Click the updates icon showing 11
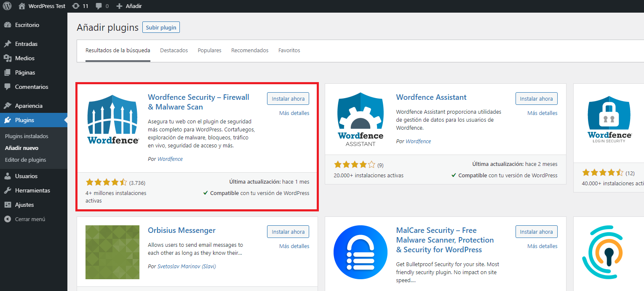Viewport: 644px width, 291px height. (76, 6)
